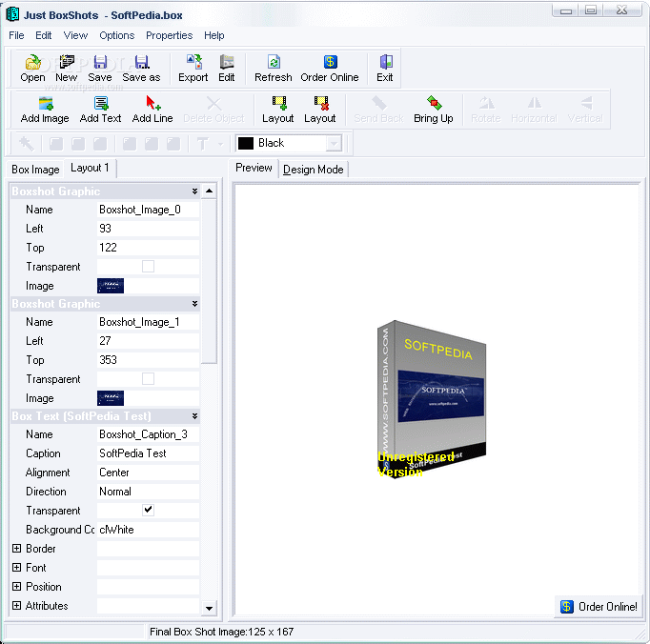Click the text T formatting icon
The image size is (650, 644).
coord(203,144)
